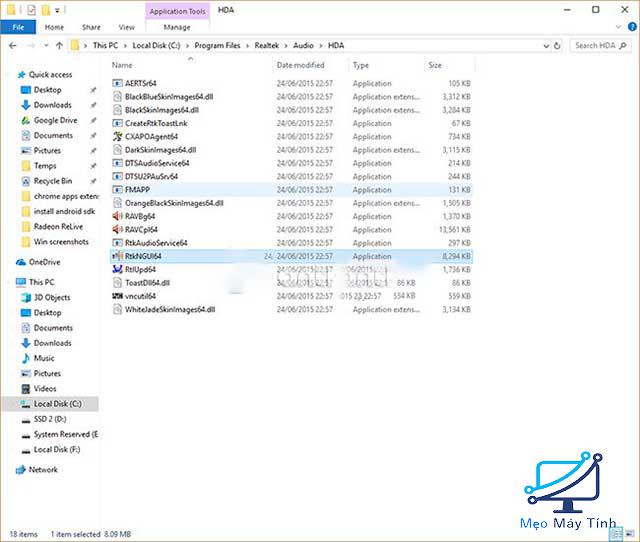The width and height of the screenshot is (640, 542).
Task: Switch to details view button
Action: [x=616, y=533]
